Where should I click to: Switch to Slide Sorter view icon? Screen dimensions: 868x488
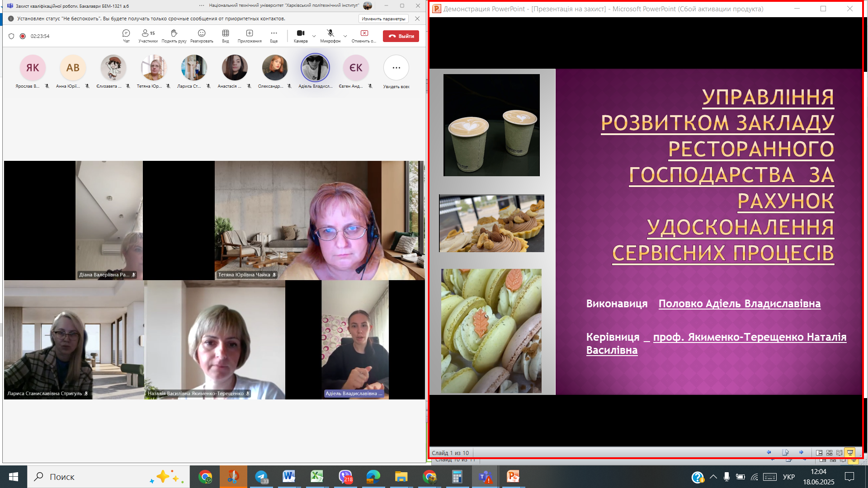829,453
